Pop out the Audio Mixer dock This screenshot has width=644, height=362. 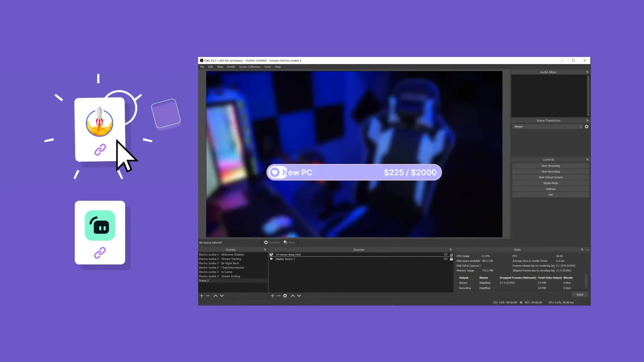587,72
